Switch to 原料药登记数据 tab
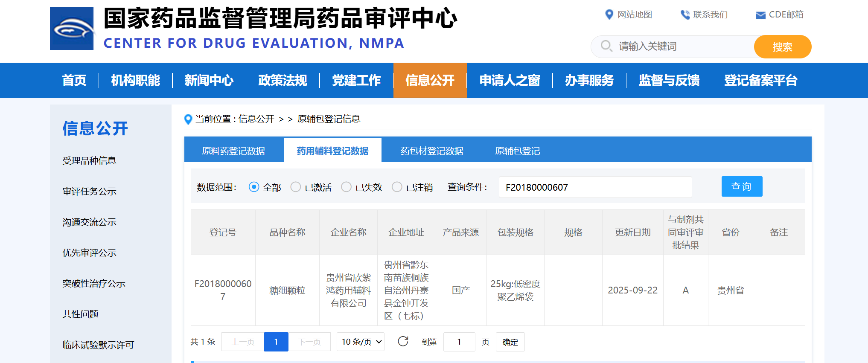 coord(233,151)
